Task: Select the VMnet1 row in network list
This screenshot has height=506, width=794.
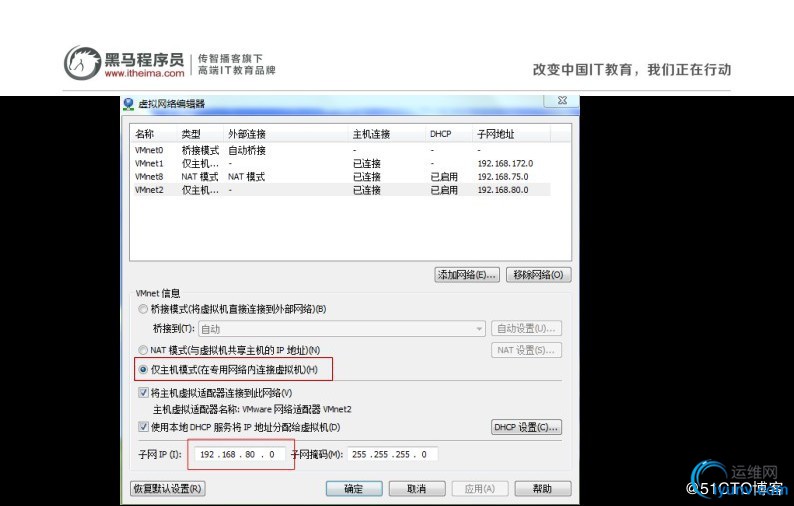Action: [341, 163]
